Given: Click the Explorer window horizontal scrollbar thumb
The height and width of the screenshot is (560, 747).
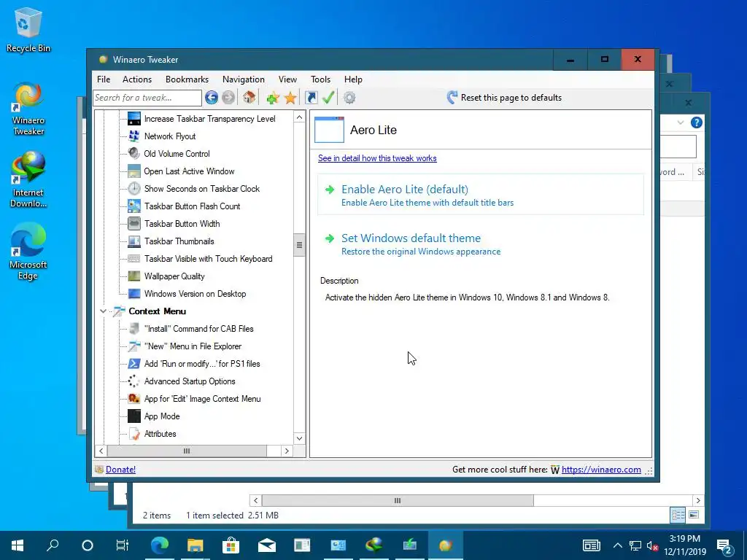Looking at the screenshot, I should tap(398, 500).
